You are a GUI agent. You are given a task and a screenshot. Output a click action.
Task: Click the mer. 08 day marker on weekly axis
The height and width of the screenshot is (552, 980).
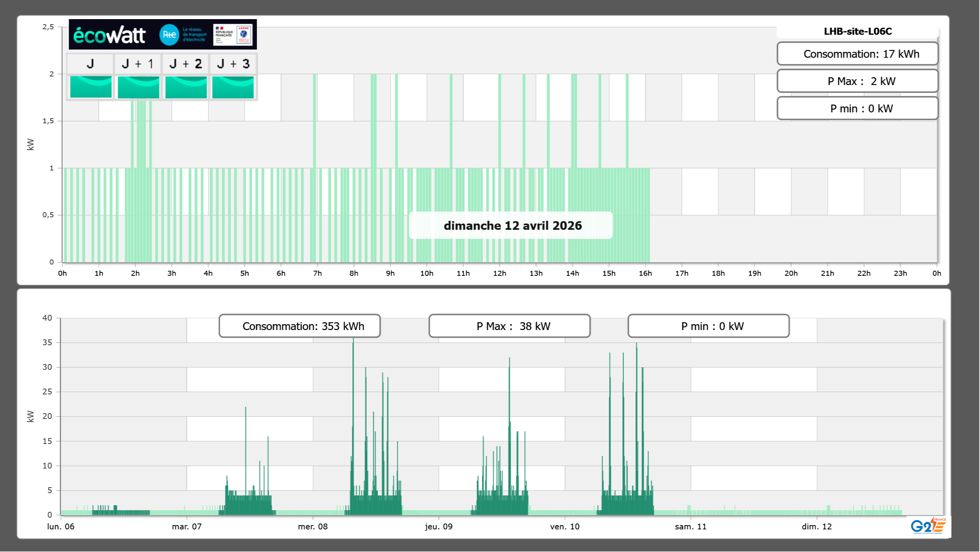[x=313, y=526]
